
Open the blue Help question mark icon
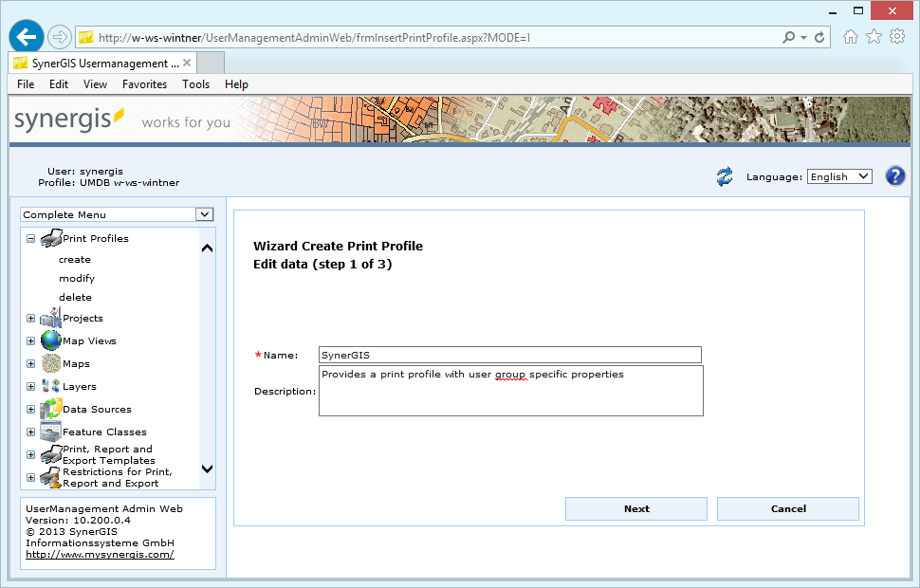pos(894,175)
